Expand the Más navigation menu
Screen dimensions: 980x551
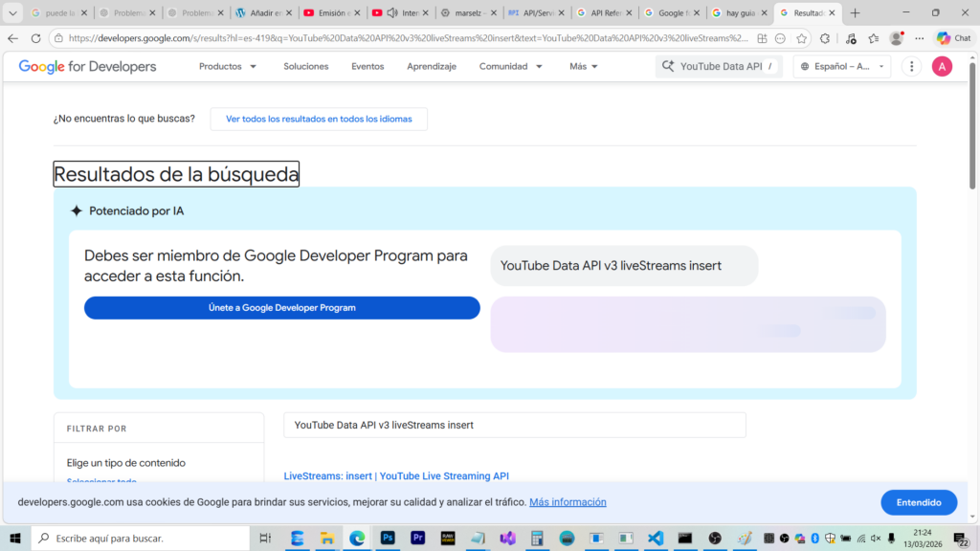(584, 67)
